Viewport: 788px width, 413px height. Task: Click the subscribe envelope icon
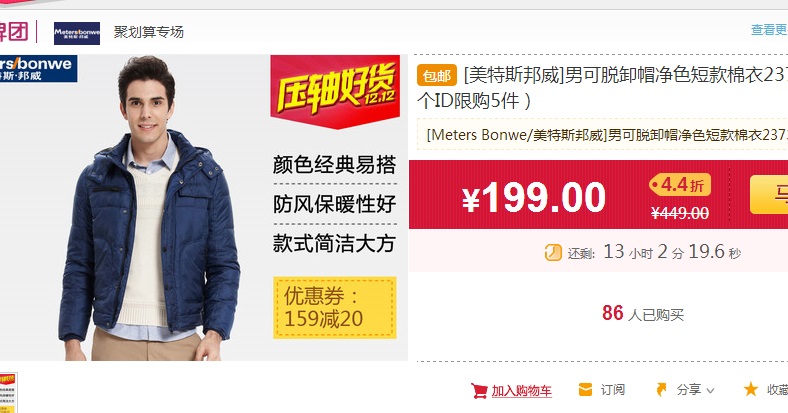pos(585,389)
